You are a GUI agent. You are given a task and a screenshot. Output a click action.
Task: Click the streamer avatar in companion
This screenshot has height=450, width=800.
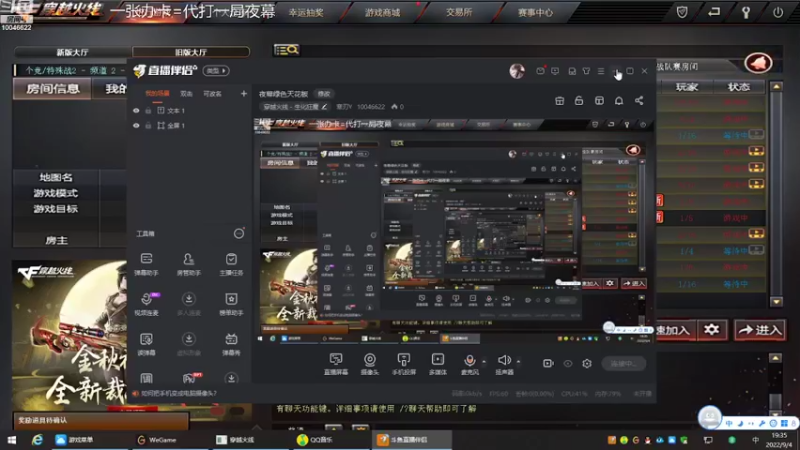[517, 71]
